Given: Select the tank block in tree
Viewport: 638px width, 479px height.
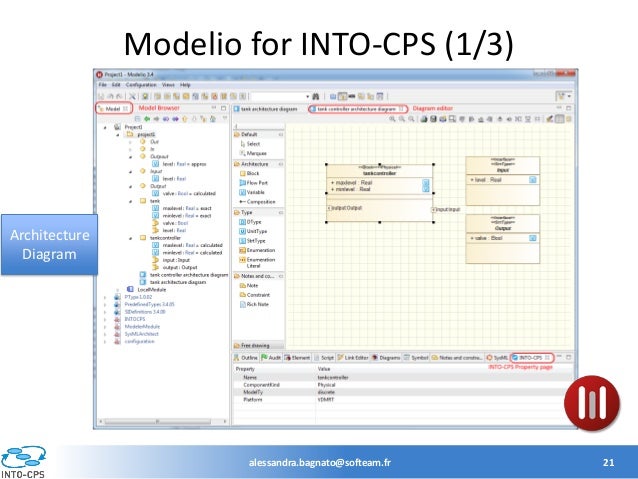Looking at the screenshot, I should point(150,201).
